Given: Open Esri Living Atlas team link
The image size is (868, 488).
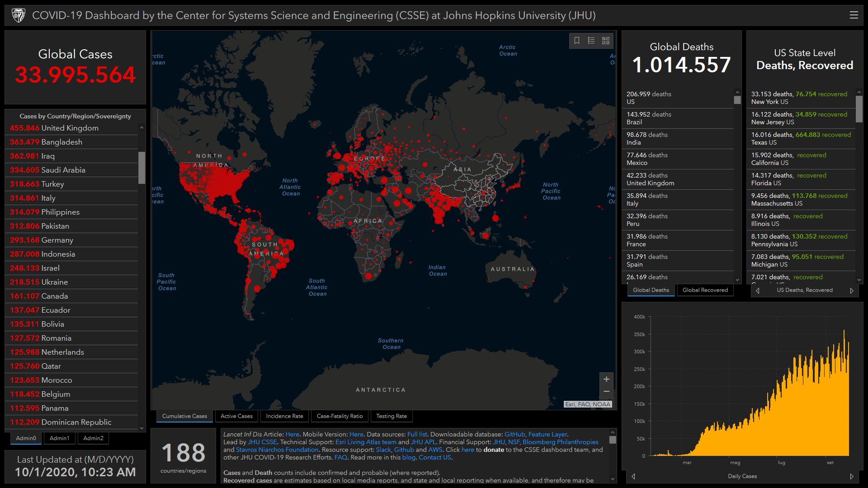Looking at the screenshot, I should pos(366,442).
